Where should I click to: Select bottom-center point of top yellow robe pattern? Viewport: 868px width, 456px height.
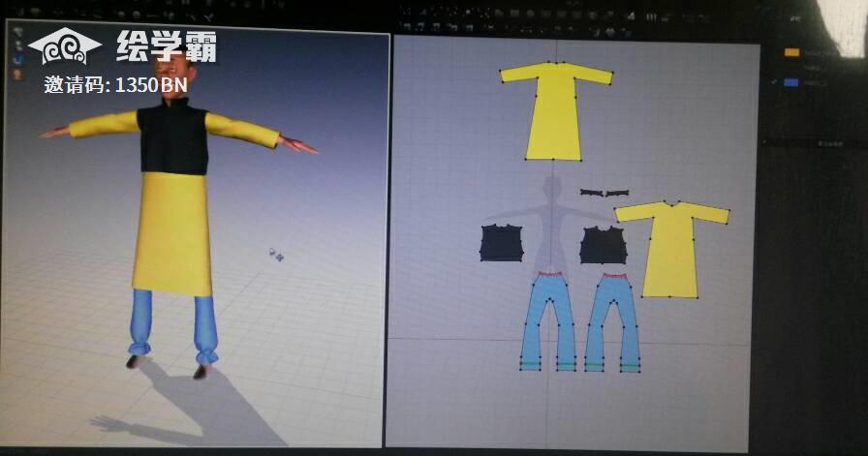click(x=552, y=160)
